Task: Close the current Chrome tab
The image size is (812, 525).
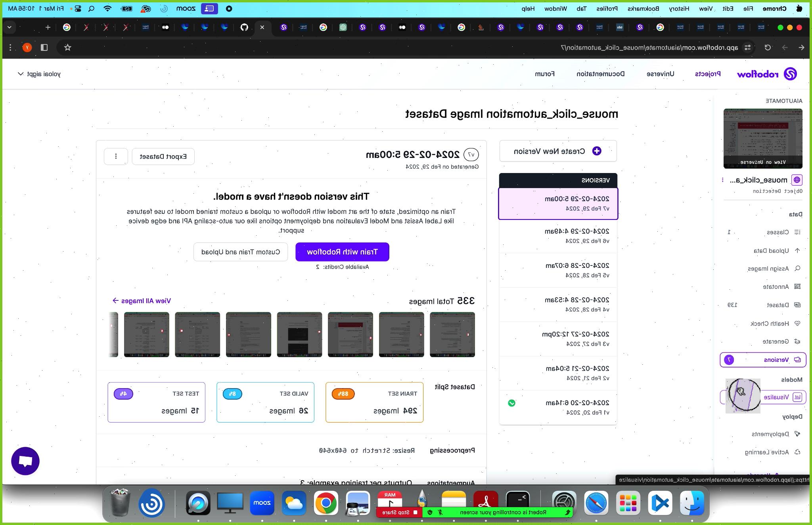Action: pyautogui.click(x=262, y=27)
